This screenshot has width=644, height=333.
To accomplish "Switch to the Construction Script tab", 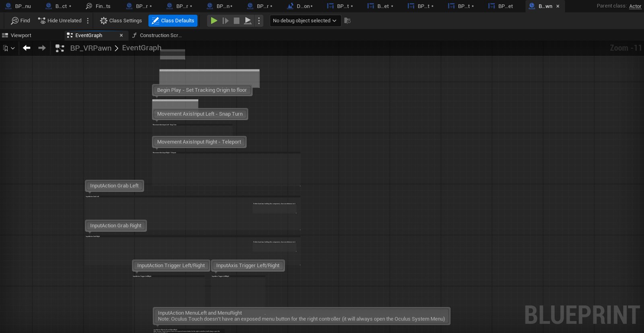I will tap(157, 35).
